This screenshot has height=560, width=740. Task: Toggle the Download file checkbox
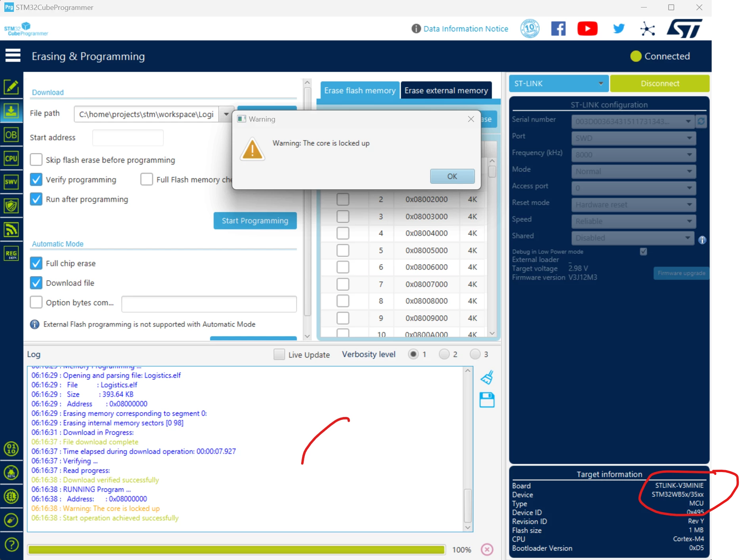(36, 283)
